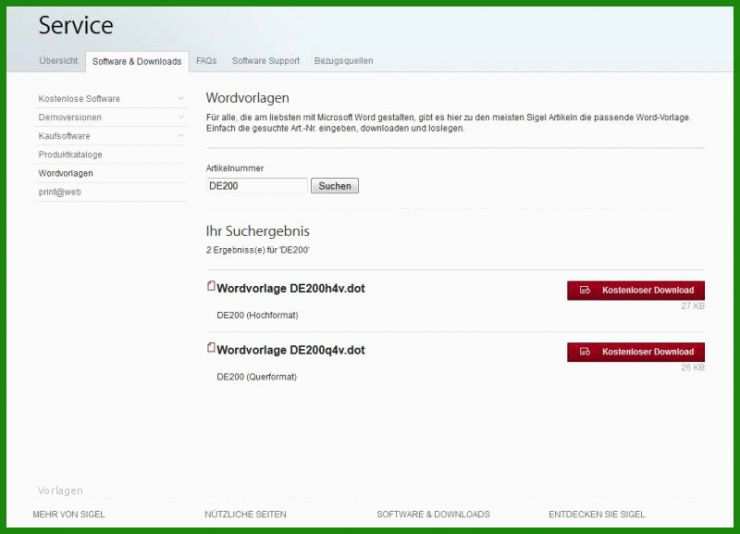Image resolution: width=740 pixels, height=534 pixels.
Task: Click the Artikelnummer label
Action: point(235,168)
